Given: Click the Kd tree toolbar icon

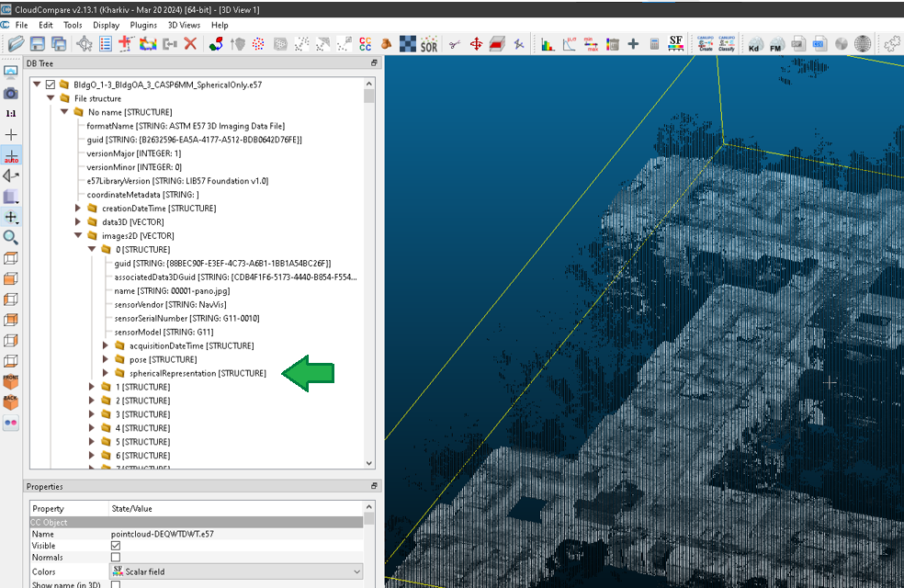Looking at the screenshot, I should pos(754,43).
